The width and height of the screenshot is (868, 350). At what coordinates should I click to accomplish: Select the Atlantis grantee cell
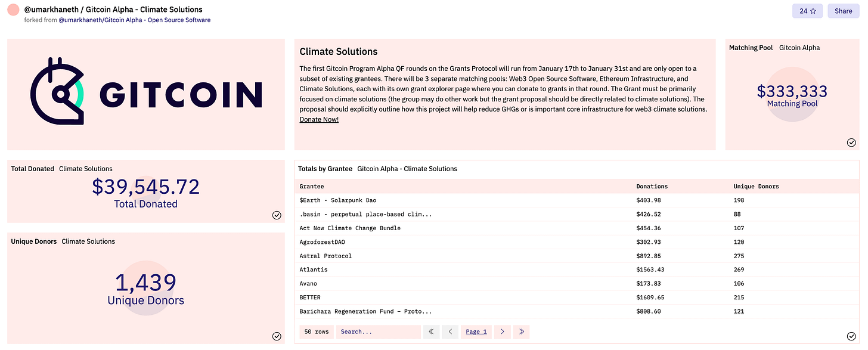314,270
